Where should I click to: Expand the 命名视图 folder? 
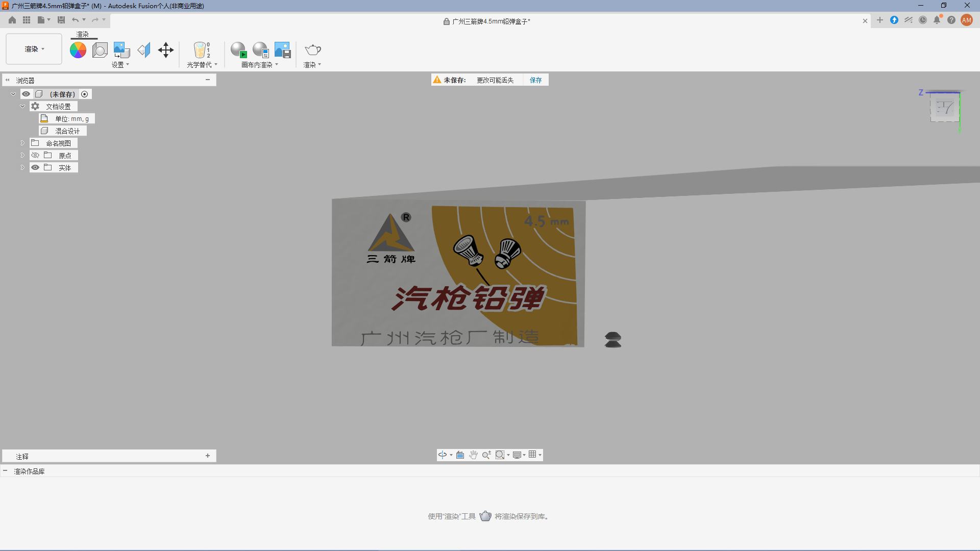[x=22, y=143]
